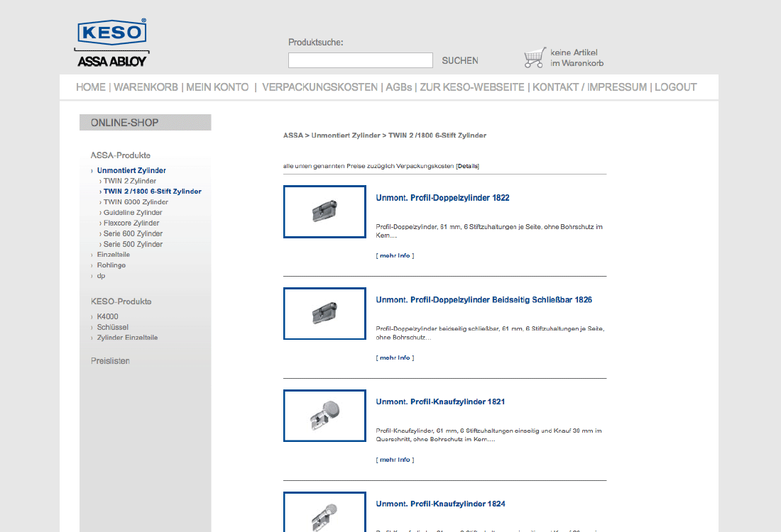Viewport: 781px width, 532px height.
Task: Select Flexcore Zylinder subcategory
Action: click(x=133, y=223)
